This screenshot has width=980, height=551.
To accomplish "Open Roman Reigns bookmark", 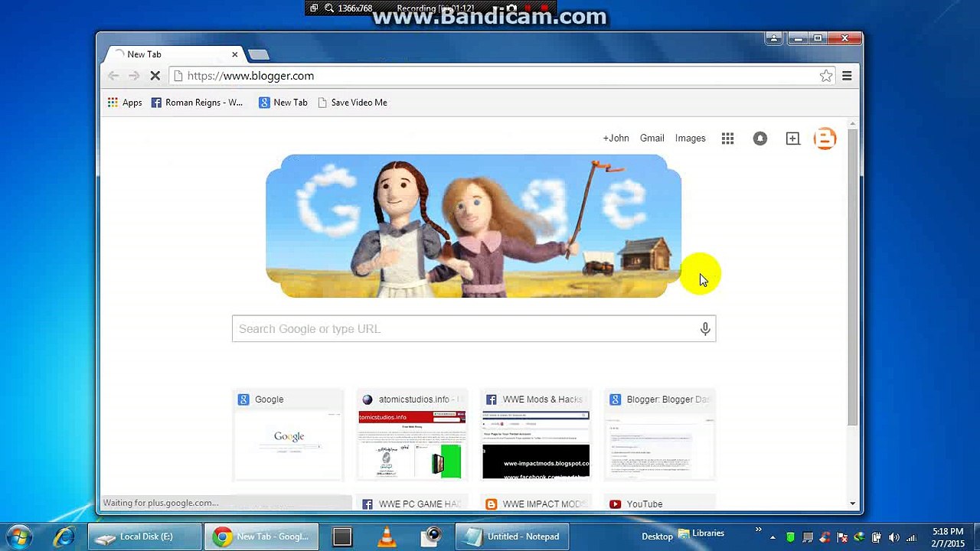I will pyautogui.click(x=197, y=103).
